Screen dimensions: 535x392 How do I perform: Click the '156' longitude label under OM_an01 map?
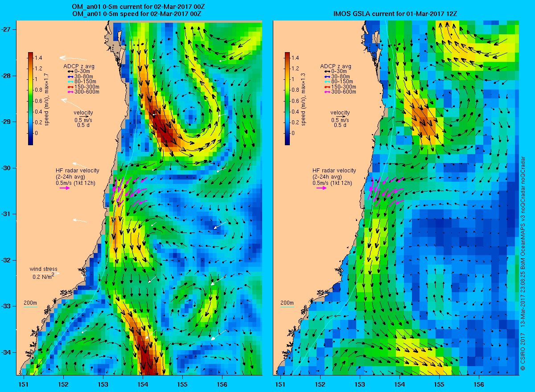222,384
